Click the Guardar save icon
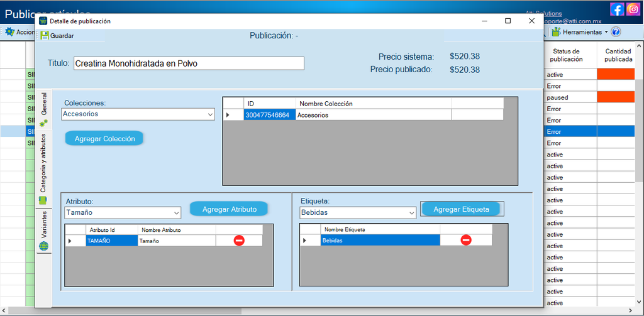Screen dimensions: 644x316 [44, 36]
